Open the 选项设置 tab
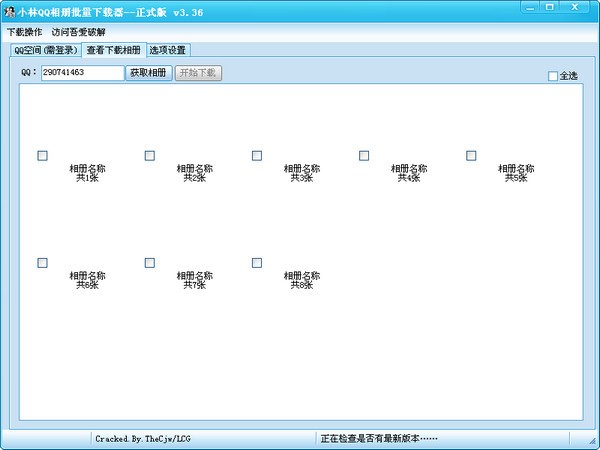This screenshot has width=600, height=450. (x=168, y=50)
